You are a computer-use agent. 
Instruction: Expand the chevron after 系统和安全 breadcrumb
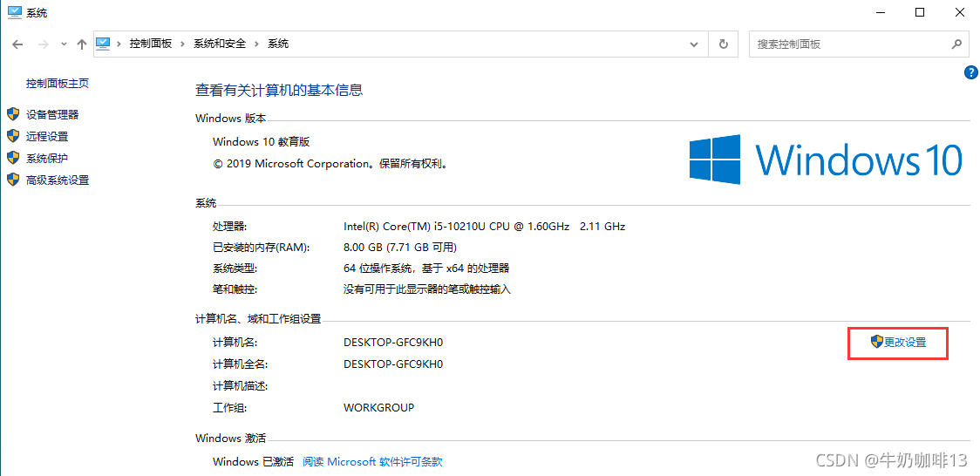[257, 44]
